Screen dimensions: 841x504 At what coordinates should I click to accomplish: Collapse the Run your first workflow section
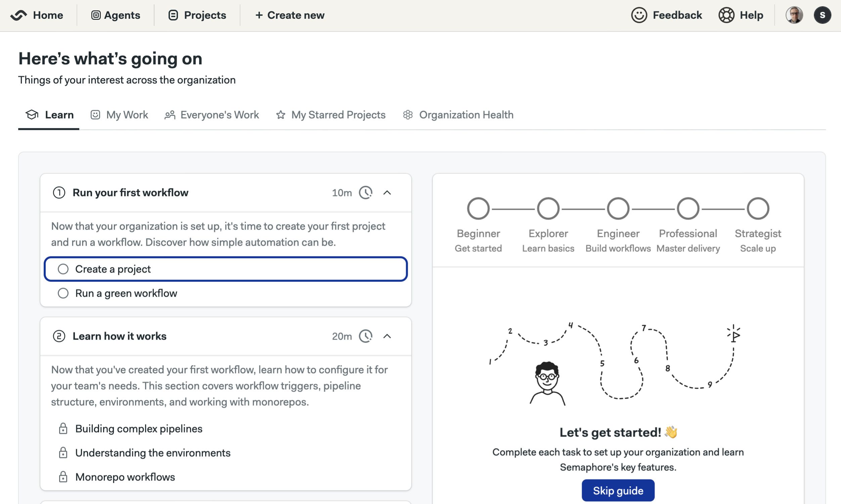click(x=387, y=193)
